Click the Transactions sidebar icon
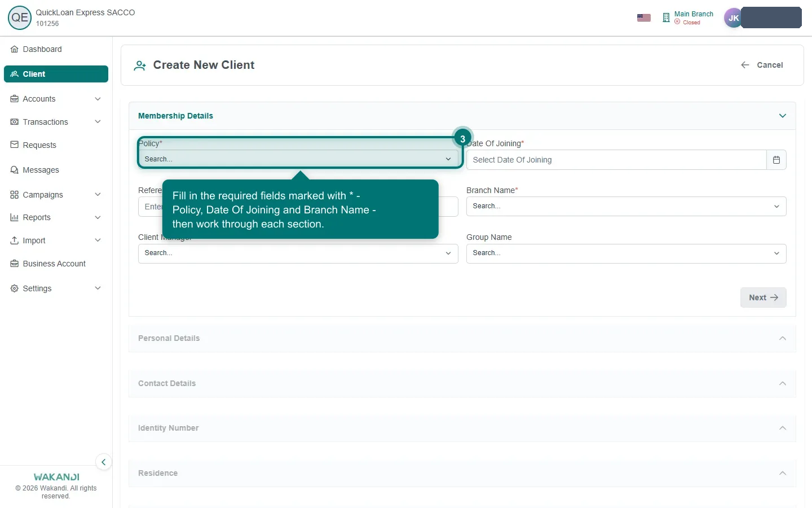This screenshot has width=812, height=508. 15,122
